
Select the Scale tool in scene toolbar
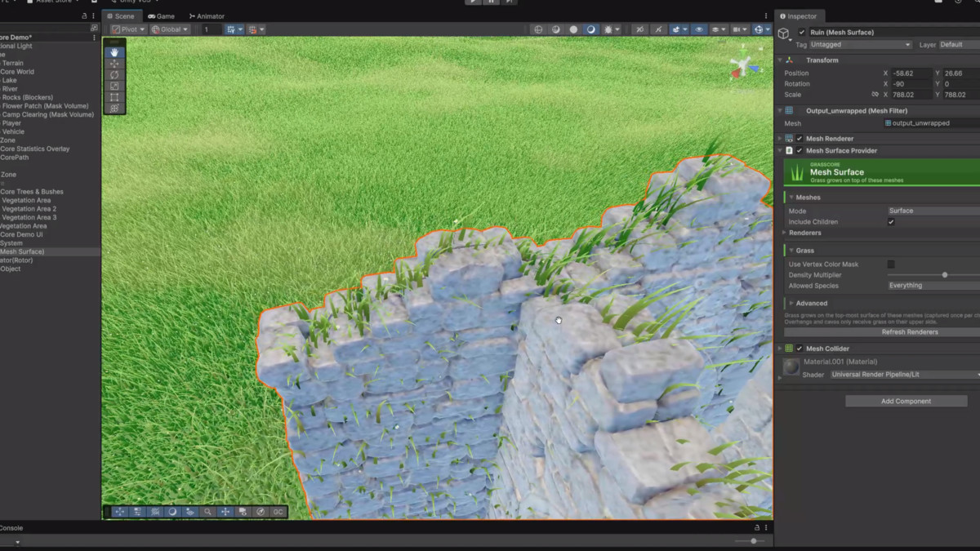(114, 86)
